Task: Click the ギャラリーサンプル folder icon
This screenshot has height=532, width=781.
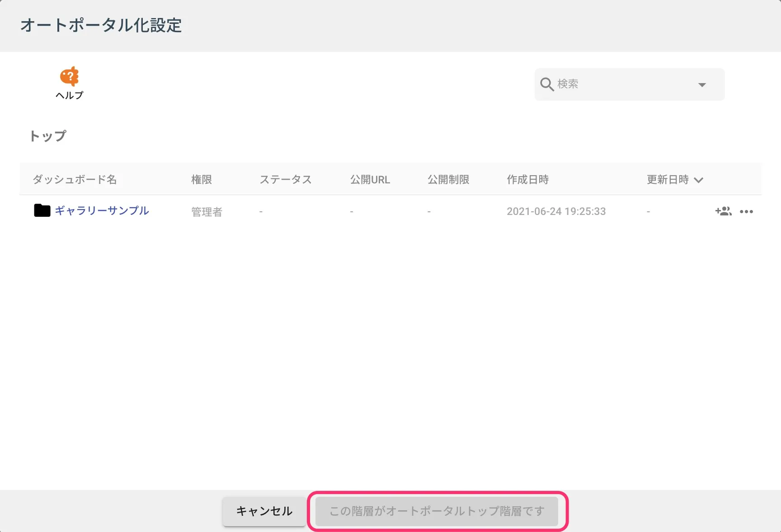Action: (42, 210)
